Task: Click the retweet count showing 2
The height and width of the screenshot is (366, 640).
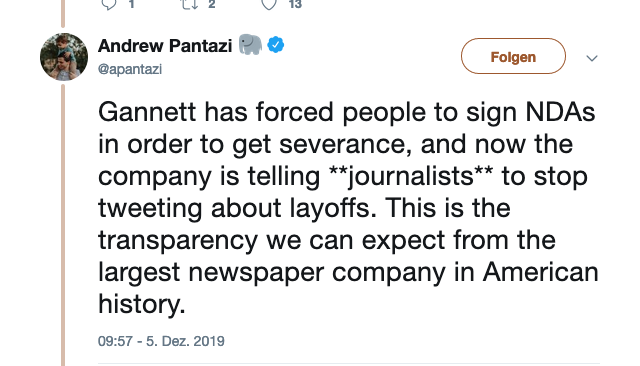Action: (211, 4)
